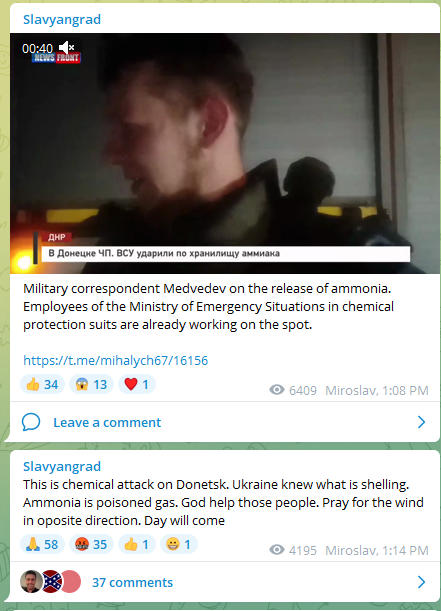The image size is (441, 611).
Task: Expand comments via Leave a comment chevron
Action: pos(422,422)
